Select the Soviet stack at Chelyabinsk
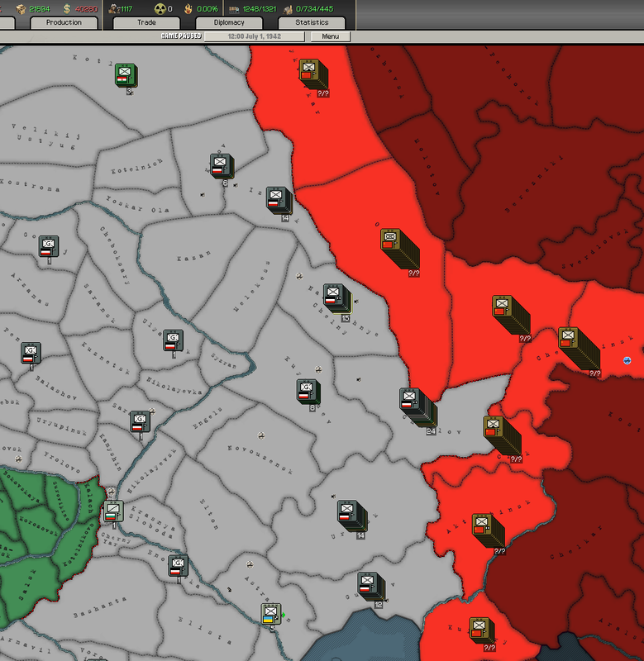Screen dimensions: 644x661 [579, 348]
